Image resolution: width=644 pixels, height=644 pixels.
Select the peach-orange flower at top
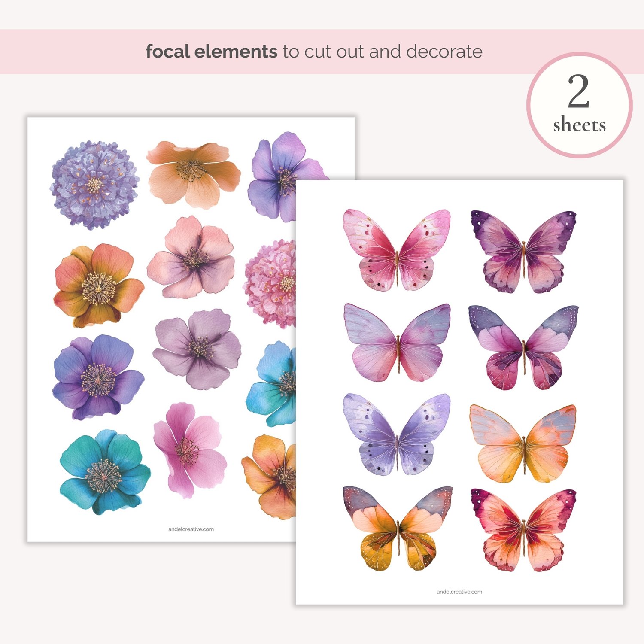[194, 175]
